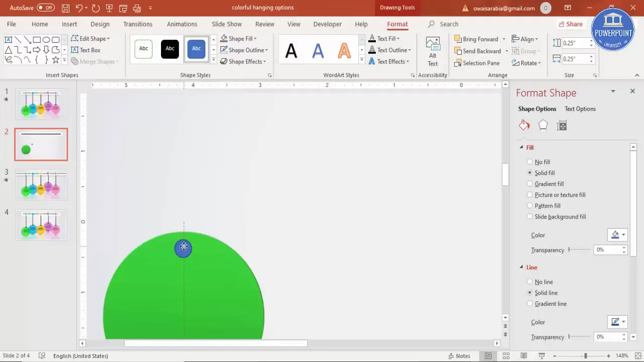The height and width of the screenshot is (362, 644).
Task: Click the Share button
Action: (570, 24)
